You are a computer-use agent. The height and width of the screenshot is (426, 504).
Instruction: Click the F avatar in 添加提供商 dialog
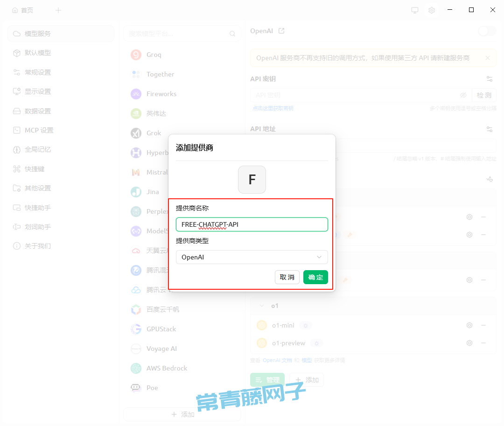click(x=252, y=180)
